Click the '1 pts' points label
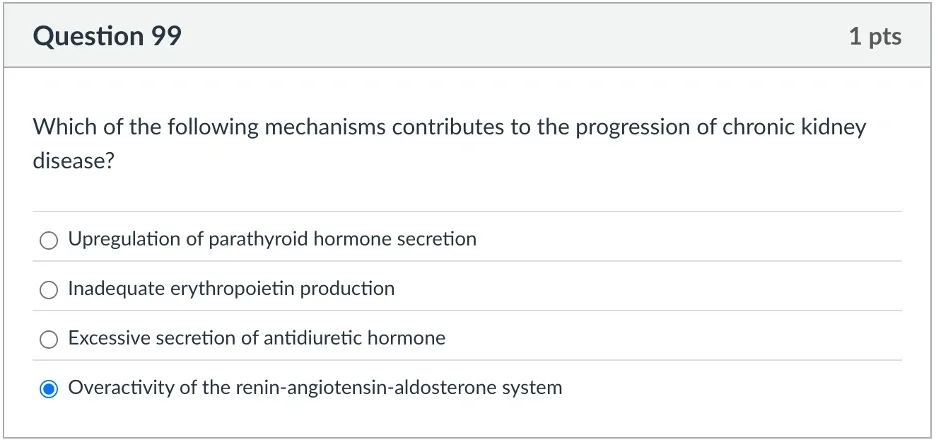The width and height of the screenshot is (936, 440). pos(874,37)
